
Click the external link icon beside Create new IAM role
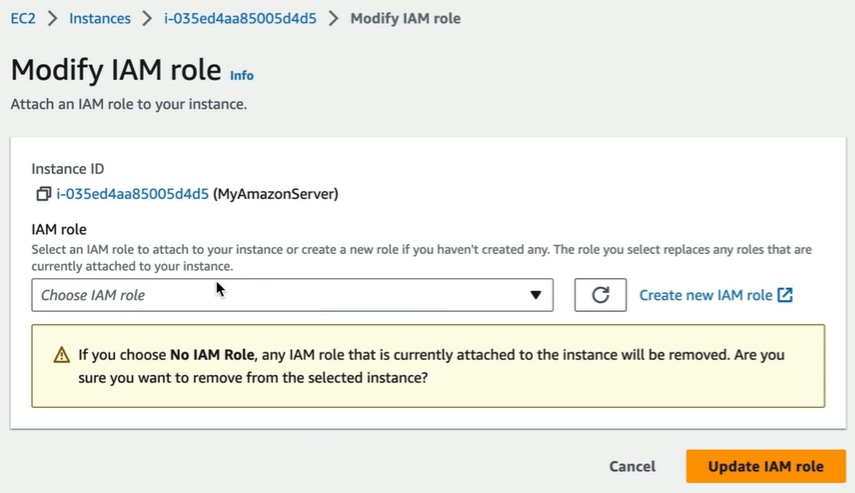pos(785,295)
